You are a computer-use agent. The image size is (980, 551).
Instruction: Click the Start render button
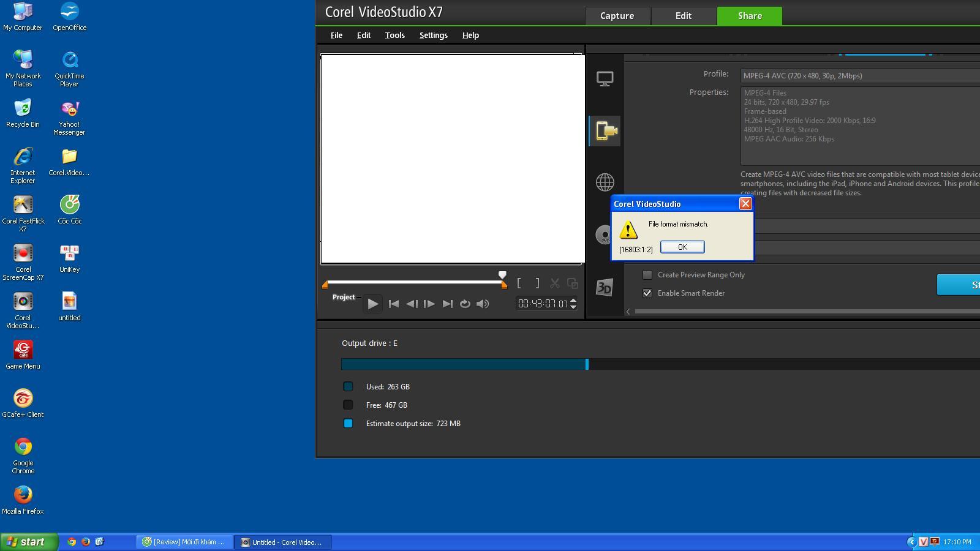click(x=959, y=285)
